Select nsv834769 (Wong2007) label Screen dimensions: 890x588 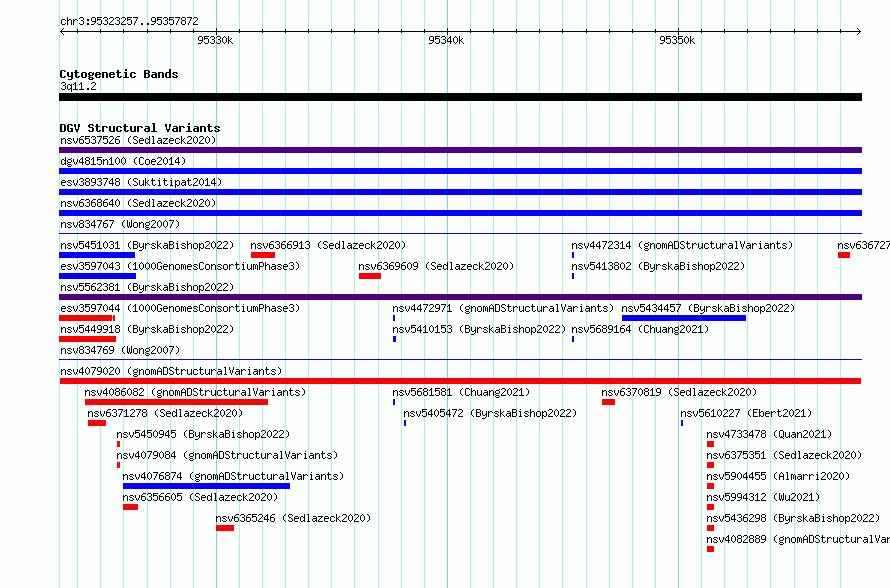click(120, 350)
